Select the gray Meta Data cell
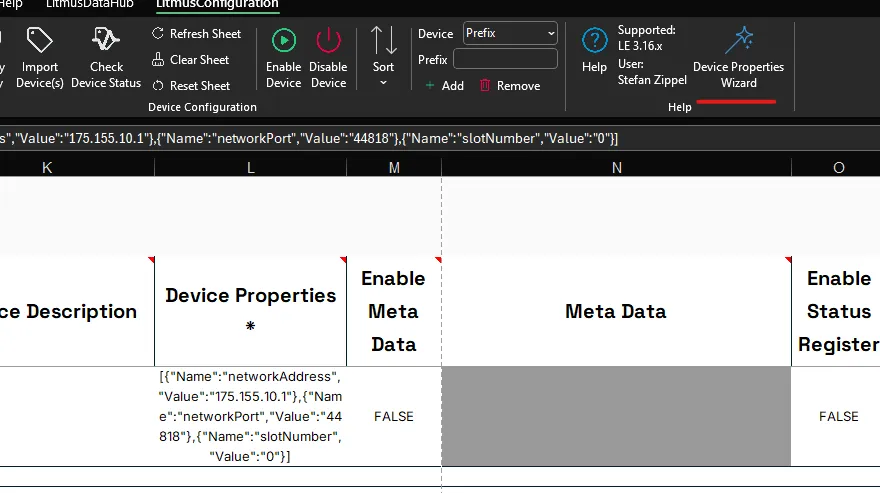880x493 pixels. (x=616, y=417)
